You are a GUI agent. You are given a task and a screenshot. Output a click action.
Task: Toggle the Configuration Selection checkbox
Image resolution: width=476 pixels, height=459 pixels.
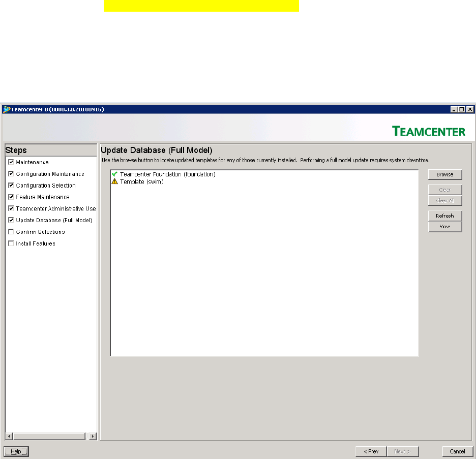coord(11,185)
